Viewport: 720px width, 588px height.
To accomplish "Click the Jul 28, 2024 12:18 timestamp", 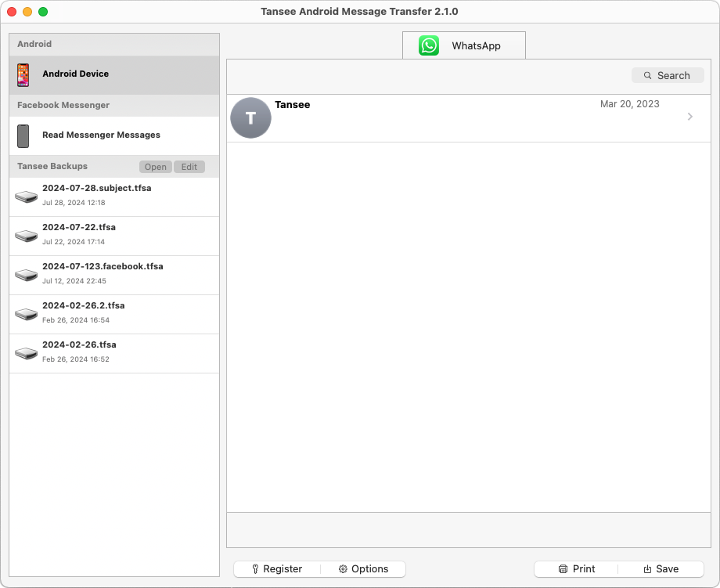I will [x=74, y=203].
